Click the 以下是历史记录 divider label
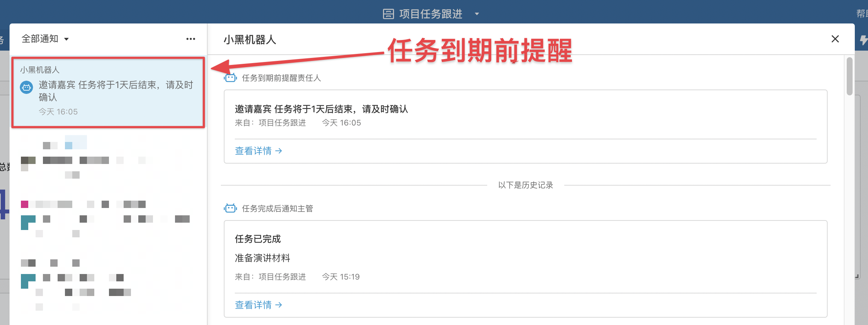Viewport: 868px width, 325px height. click(x=525, y=185)
